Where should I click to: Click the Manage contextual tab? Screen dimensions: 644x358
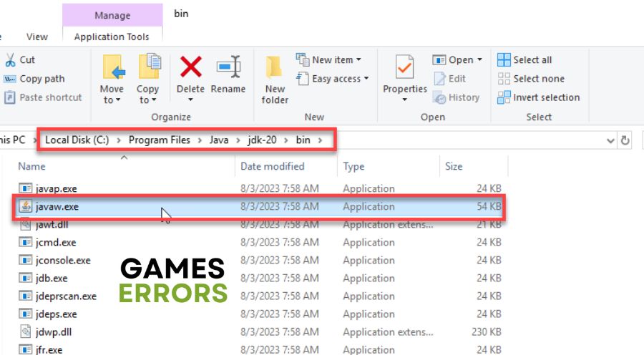coord(112,15)
